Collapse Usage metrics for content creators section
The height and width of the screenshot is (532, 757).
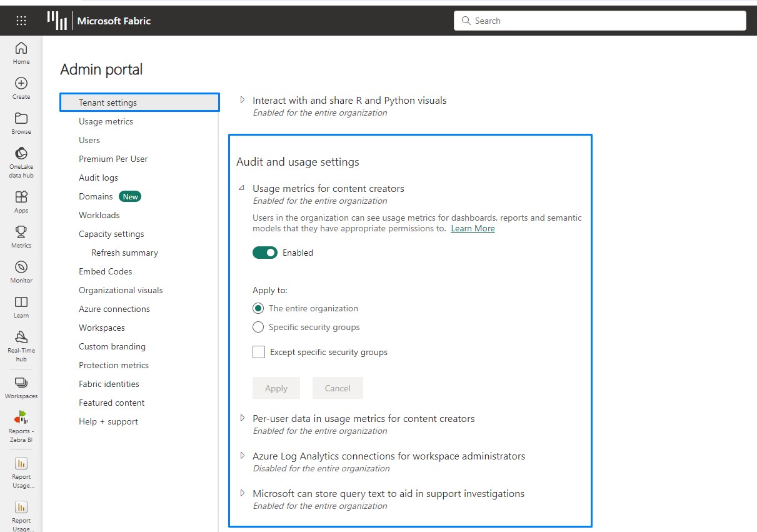[242, 188]
